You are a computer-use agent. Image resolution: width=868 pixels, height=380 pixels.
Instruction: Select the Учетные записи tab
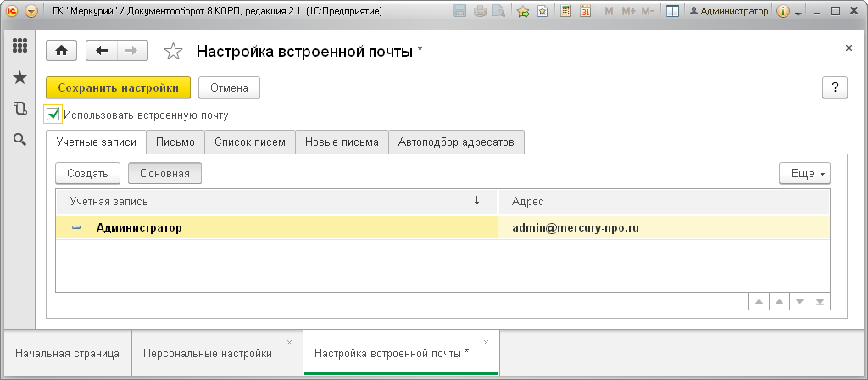[x=97, y=142]
